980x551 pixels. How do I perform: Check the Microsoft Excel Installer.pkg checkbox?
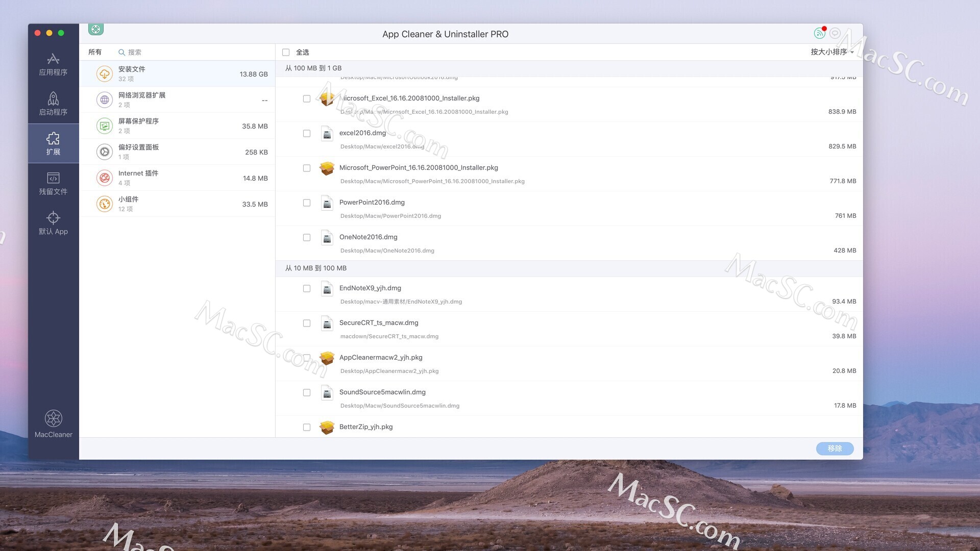[307, 99]
